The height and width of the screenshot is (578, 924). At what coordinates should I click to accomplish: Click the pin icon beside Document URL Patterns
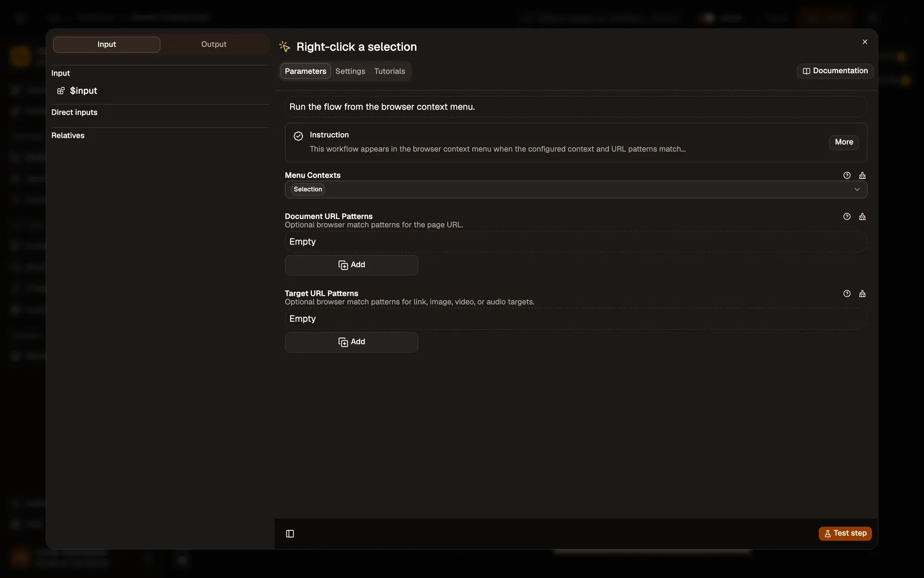click(862, 216)
